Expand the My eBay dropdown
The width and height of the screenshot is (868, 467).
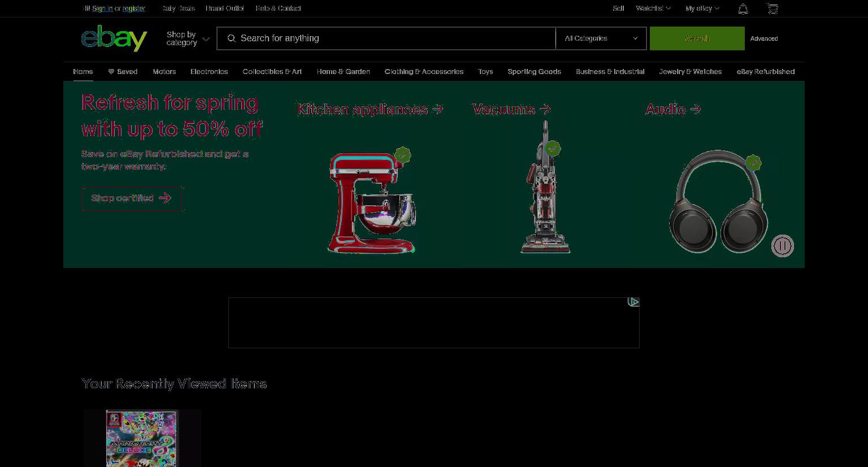[x=702, y=8]
